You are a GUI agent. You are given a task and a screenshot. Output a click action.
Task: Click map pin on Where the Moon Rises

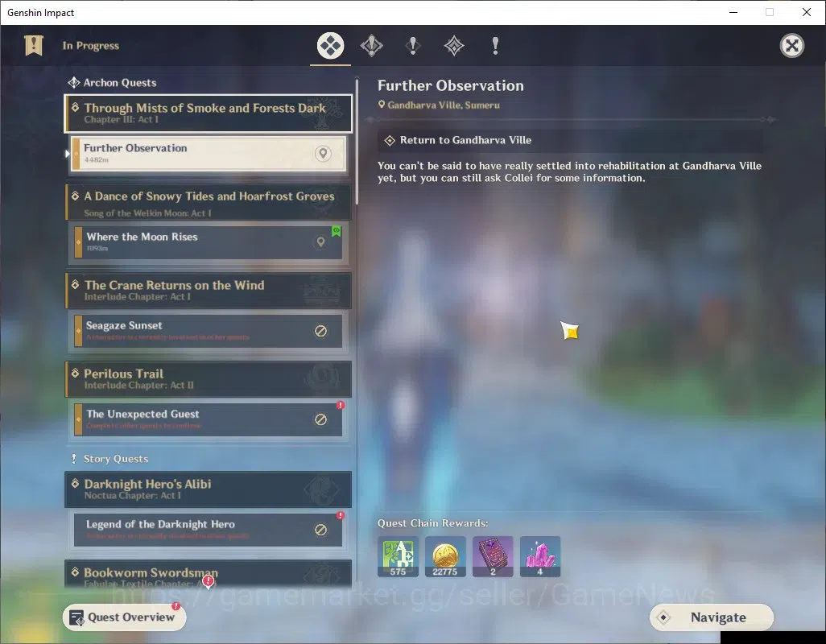pos(320,242)
